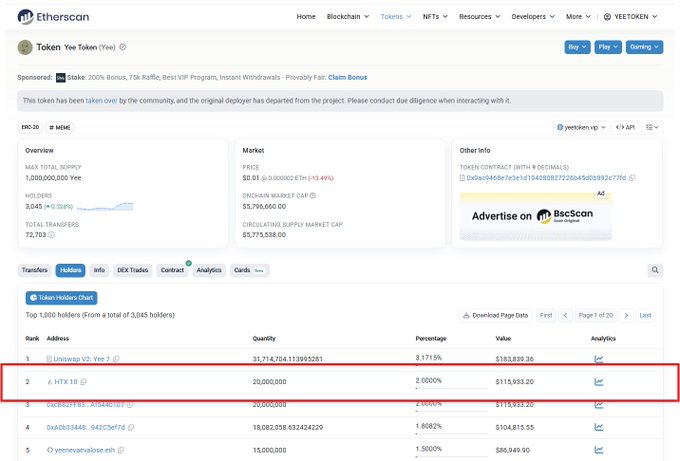680x461 pixels.
Task: Open the Claim Bonus sponsored link
Action: pos(346,77)
